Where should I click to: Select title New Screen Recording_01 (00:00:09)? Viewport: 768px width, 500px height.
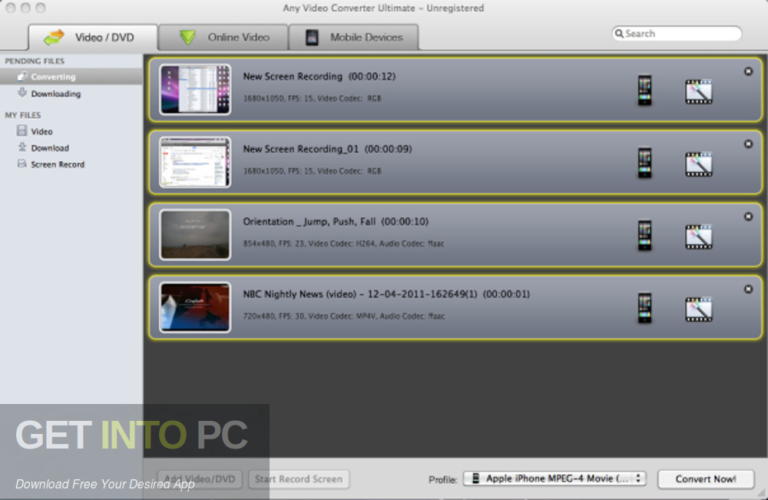[327, 149]
